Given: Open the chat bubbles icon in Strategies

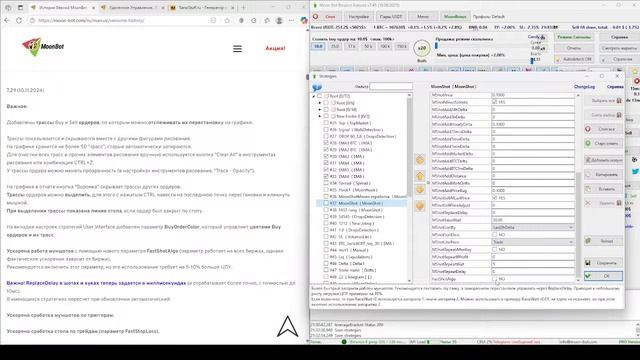Looking at the screenshot, I should 317,87.
